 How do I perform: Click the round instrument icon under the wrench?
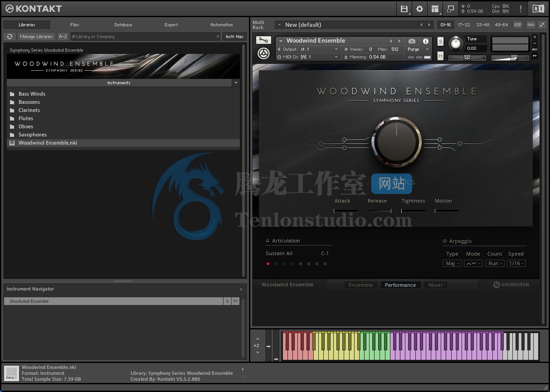point(263,53)
